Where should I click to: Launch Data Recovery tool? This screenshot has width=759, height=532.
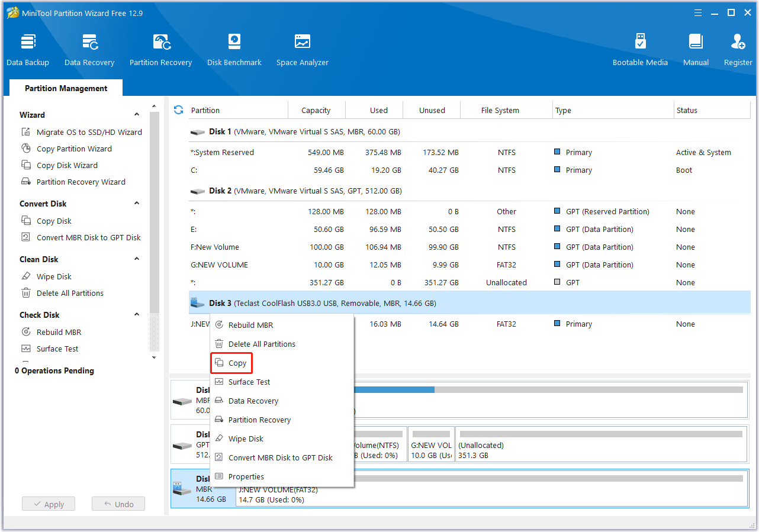click(89, 50)
